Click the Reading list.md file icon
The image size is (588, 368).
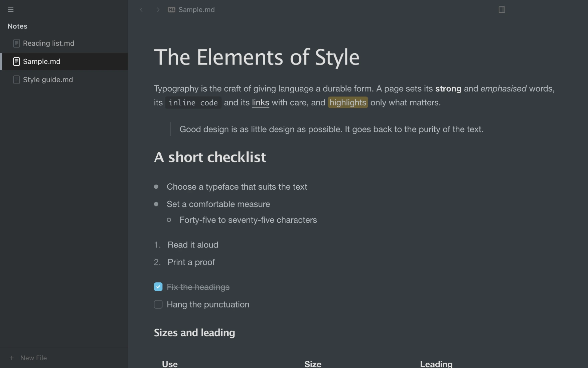coord(16,43)
